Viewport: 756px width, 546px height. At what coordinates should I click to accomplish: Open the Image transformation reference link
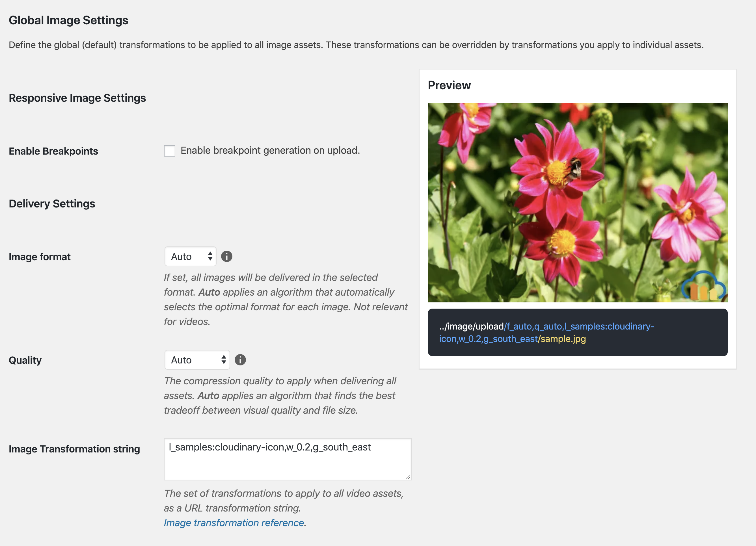click(x=233, y=522)
